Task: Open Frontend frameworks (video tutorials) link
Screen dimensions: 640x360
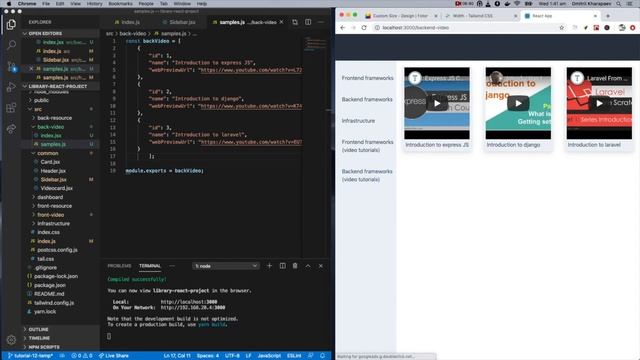Action: (367, 146)
